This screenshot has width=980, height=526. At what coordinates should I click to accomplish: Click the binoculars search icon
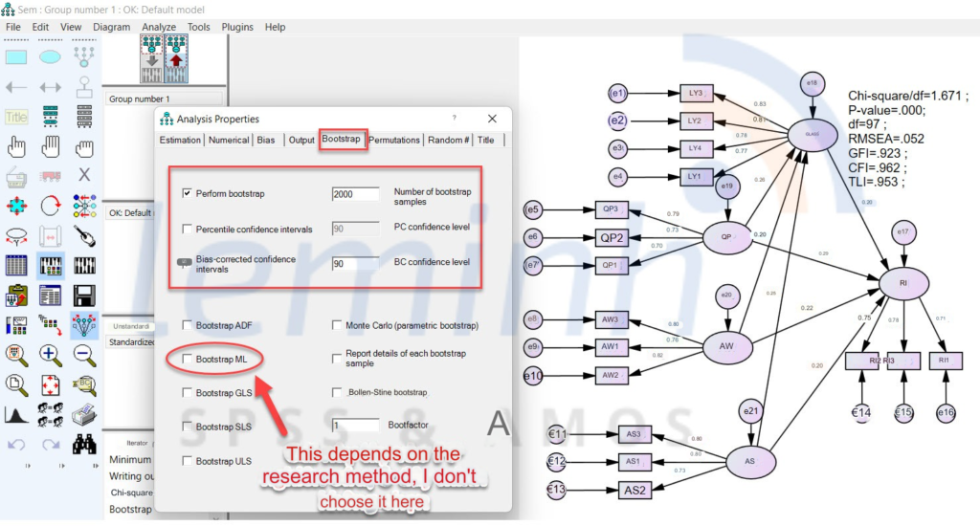tap(84, 444)
